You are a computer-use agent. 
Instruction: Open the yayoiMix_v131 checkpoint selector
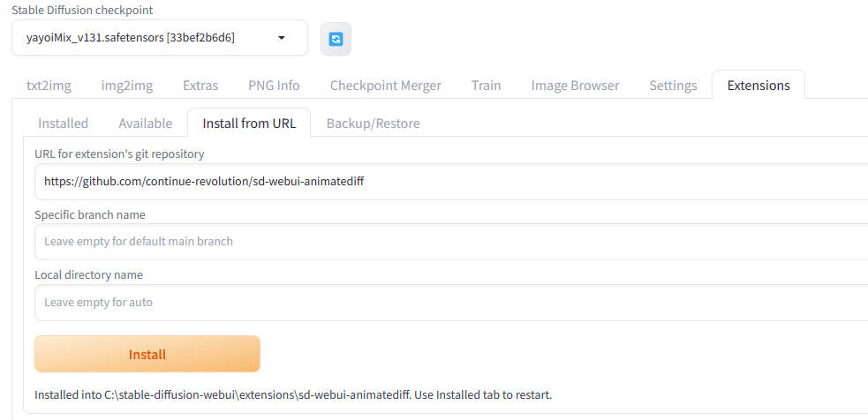(160, 38)
